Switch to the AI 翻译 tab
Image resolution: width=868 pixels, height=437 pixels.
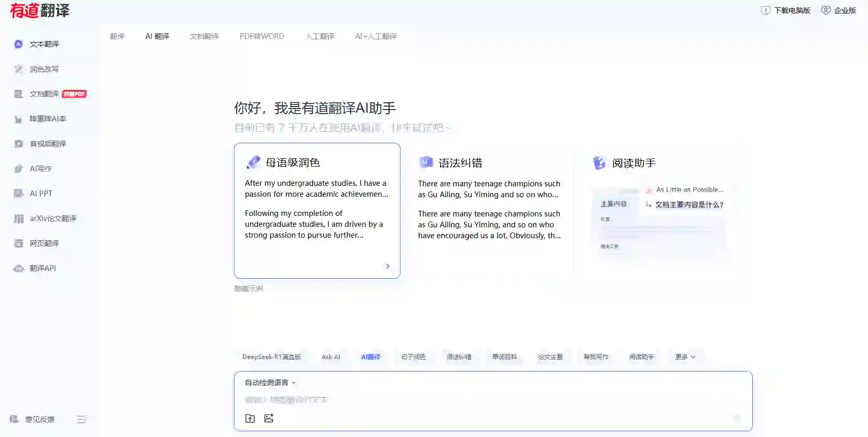157,36
